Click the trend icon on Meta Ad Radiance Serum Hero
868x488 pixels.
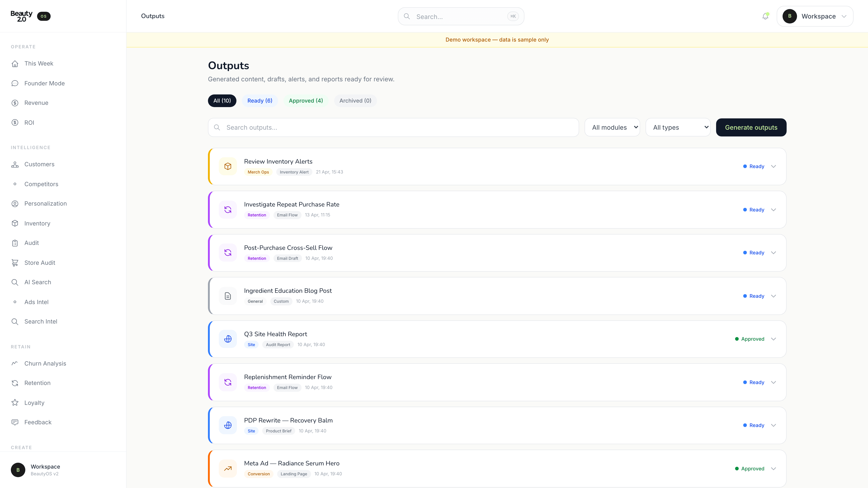(228, 469)
